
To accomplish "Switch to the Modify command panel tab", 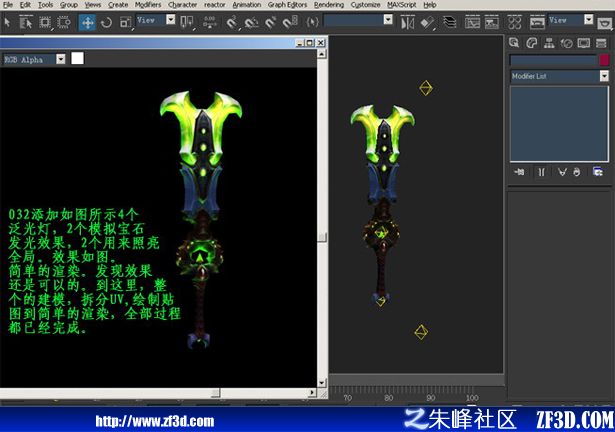I will [x=531, y=43].
